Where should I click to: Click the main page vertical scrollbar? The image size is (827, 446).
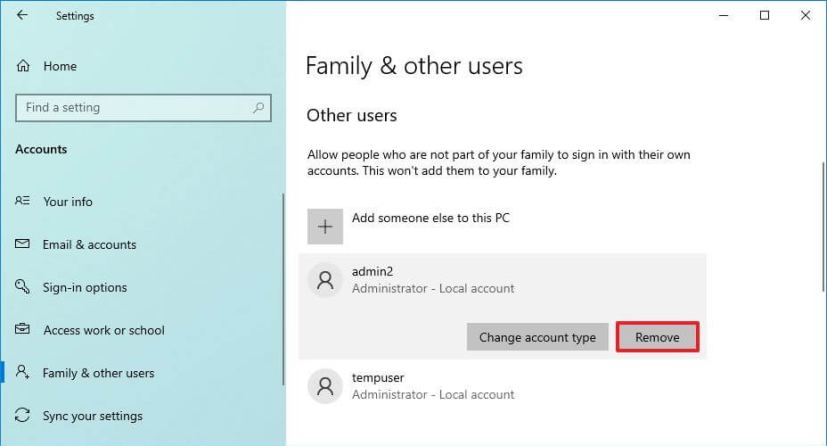(x=823, y=227)
